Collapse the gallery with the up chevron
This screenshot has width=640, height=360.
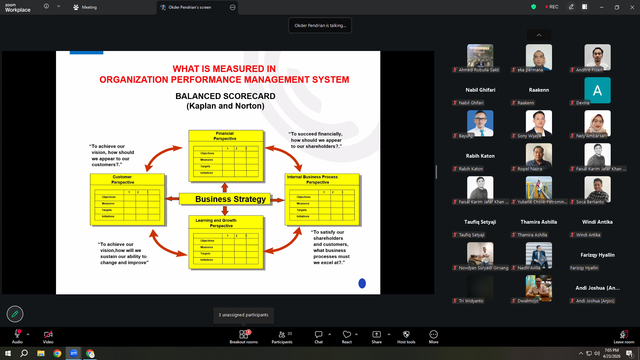pos(539,35)
